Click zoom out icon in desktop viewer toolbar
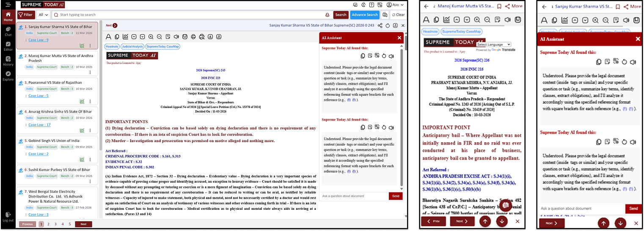The width and height of the screenshot is (644, 231). pyautogui.click(x=160, y=37)
